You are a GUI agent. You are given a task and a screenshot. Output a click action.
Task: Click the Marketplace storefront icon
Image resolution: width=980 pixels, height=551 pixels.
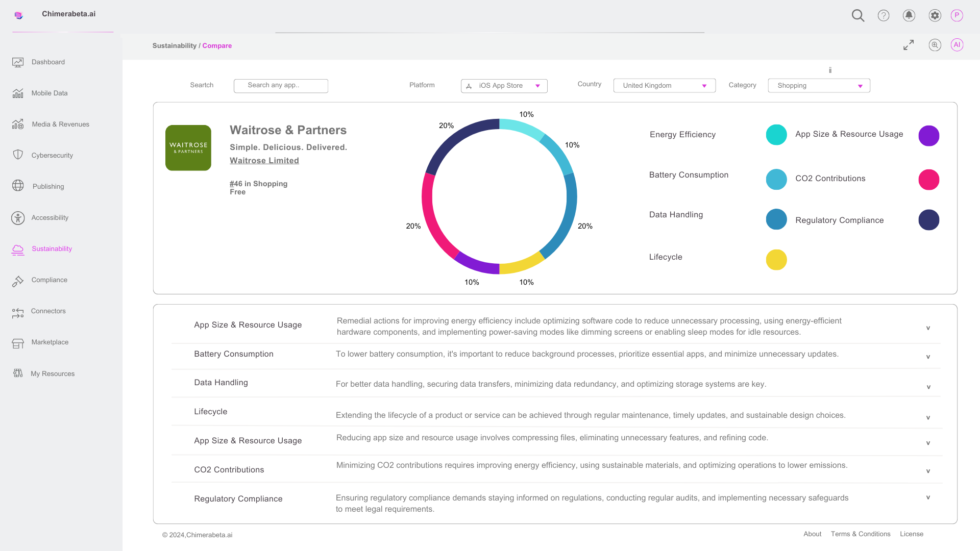point(18,343)
